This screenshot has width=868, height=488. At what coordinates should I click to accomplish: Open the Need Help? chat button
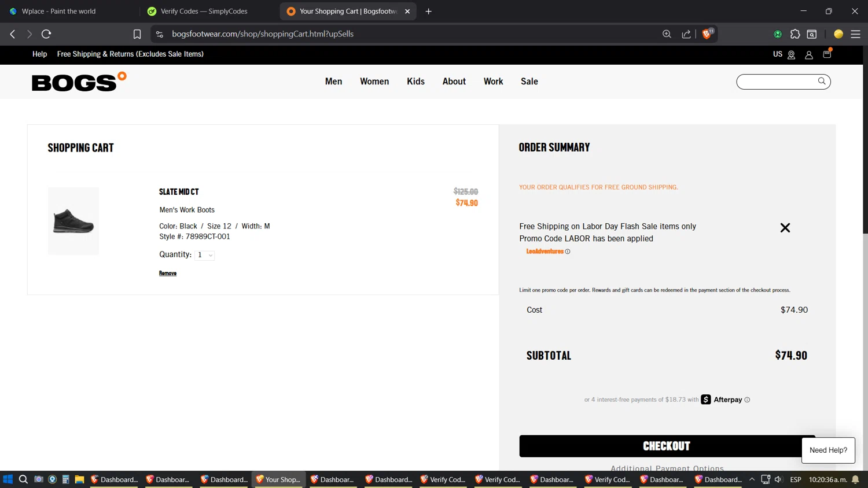click(828, 450)
